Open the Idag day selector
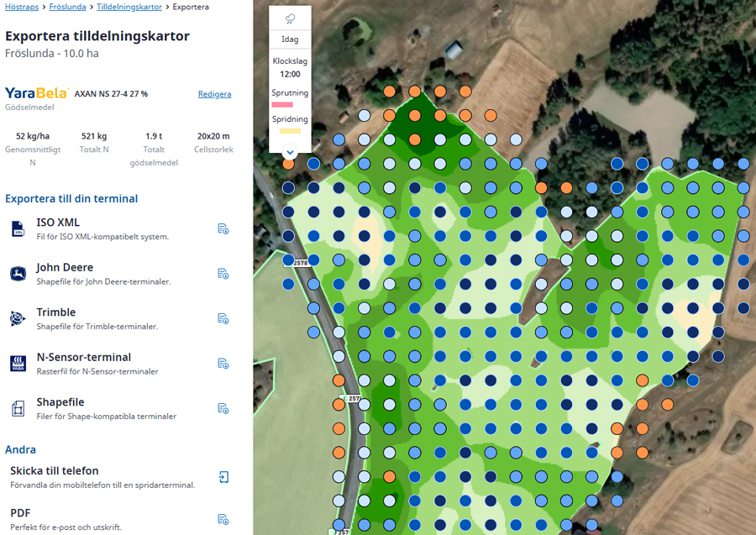Screen dimensions: 756x535 point(290,39)
